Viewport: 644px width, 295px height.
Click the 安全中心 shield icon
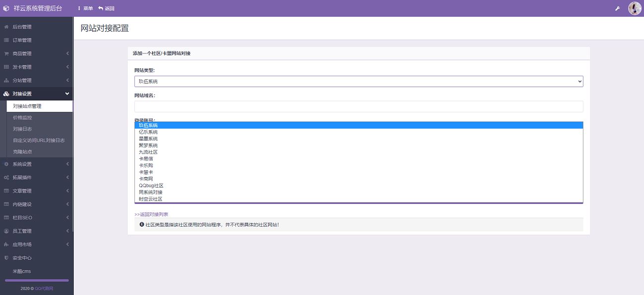point(6,258)
